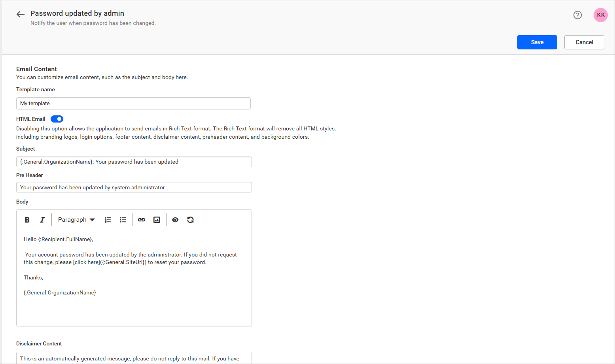
Task: Click the Pre Header text field
Action: tap(134, 187)
